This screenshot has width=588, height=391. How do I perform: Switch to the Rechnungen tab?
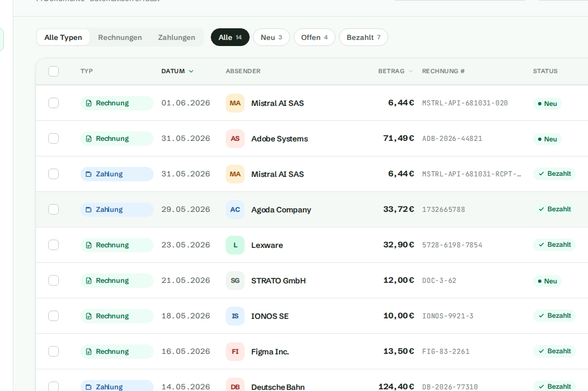coord(120,38)
